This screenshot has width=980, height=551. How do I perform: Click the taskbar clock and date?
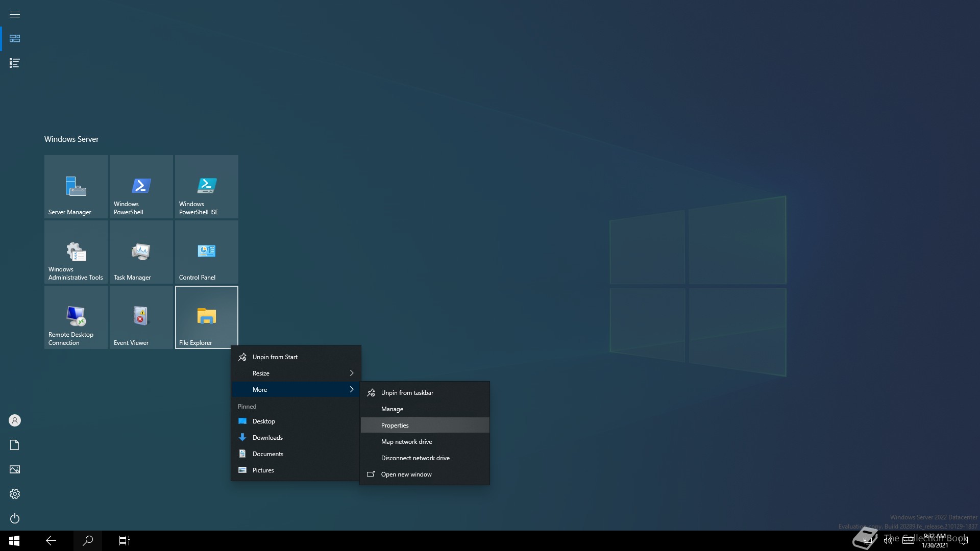pyautogui.click(x=935, y=541)
